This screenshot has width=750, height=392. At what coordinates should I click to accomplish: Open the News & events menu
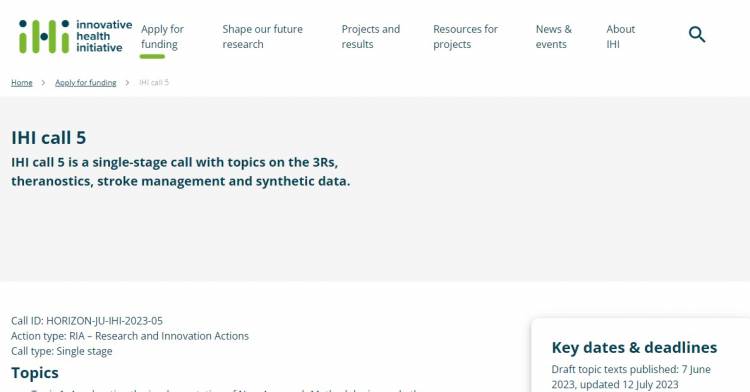pos(553,36)
